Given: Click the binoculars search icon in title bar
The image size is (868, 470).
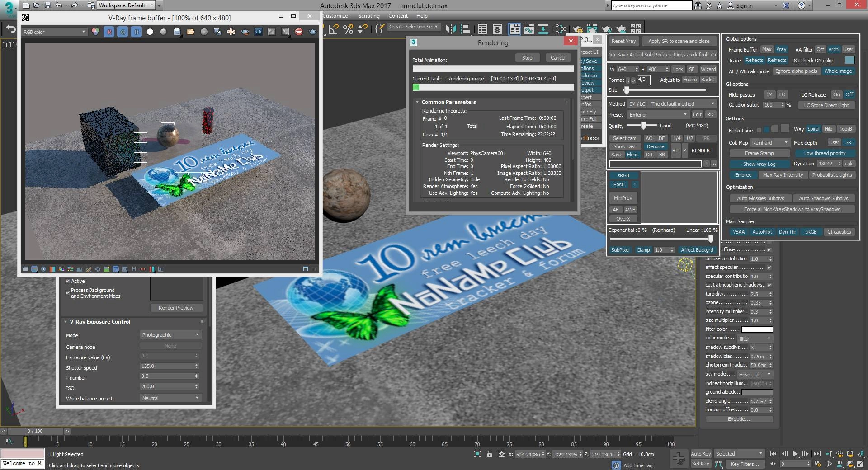Looking at the screenshot, I should 698,5.
